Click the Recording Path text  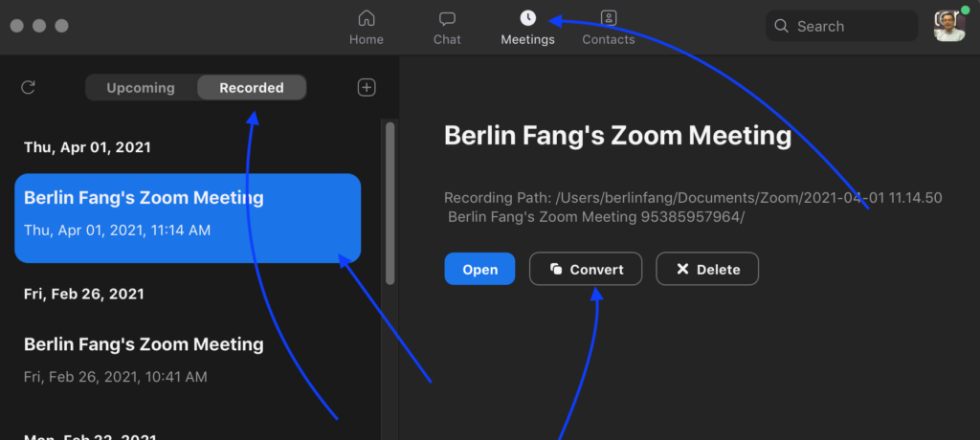[693, 208]
